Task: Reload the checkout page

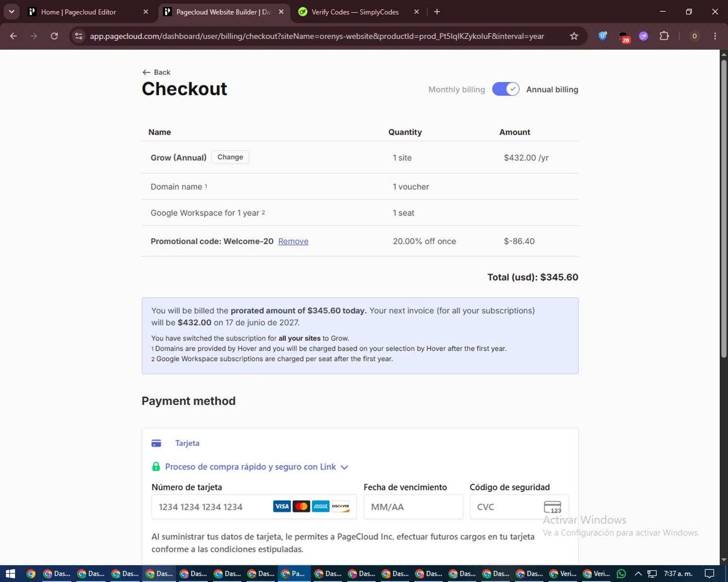Action: [x=54, y=36]
